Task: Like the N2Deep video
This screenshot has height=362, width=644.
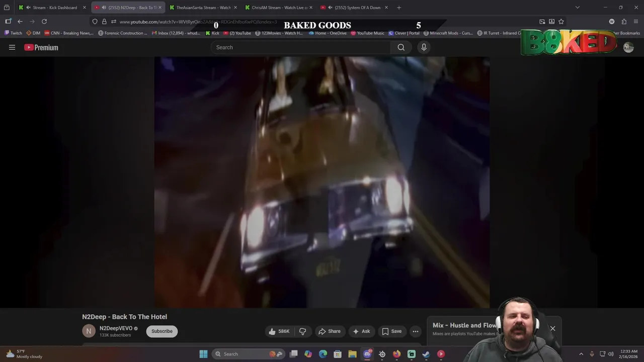Action: 279,331
